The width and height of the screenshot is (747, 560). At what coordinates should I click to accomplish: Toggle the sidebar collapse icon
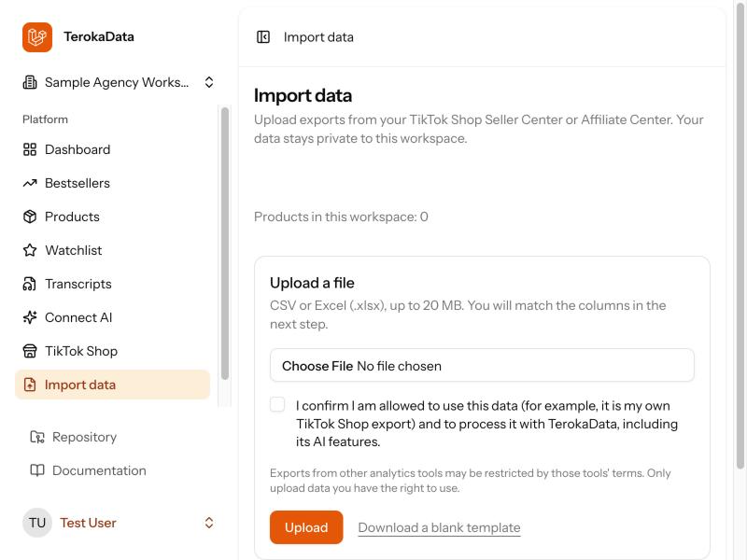tap(263, 37)
